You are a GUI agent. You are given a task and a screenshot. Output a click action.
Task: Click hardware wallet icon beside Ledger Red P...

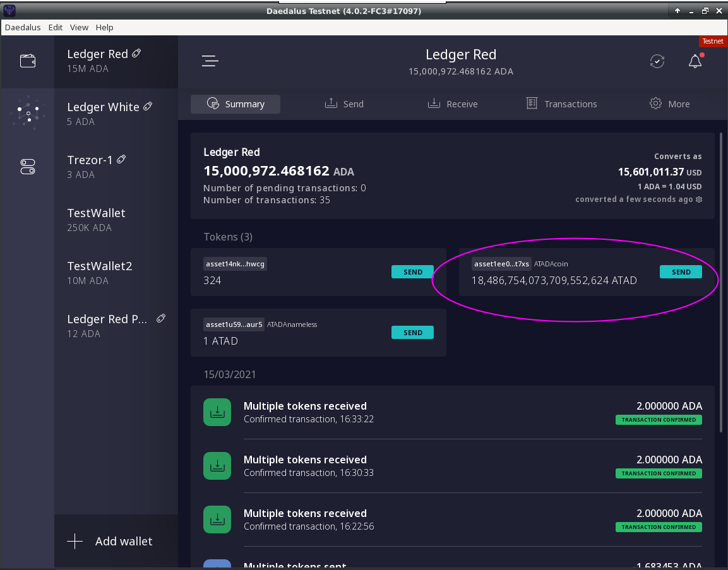click(x=161, y=318)
